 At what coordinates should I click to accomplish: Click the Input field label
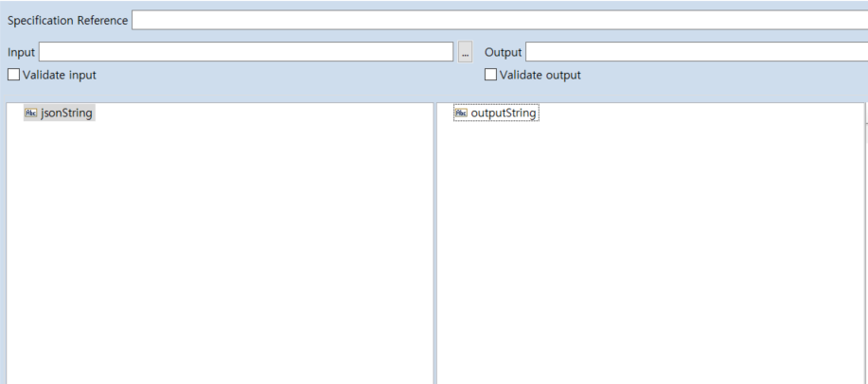coord(21,52)
